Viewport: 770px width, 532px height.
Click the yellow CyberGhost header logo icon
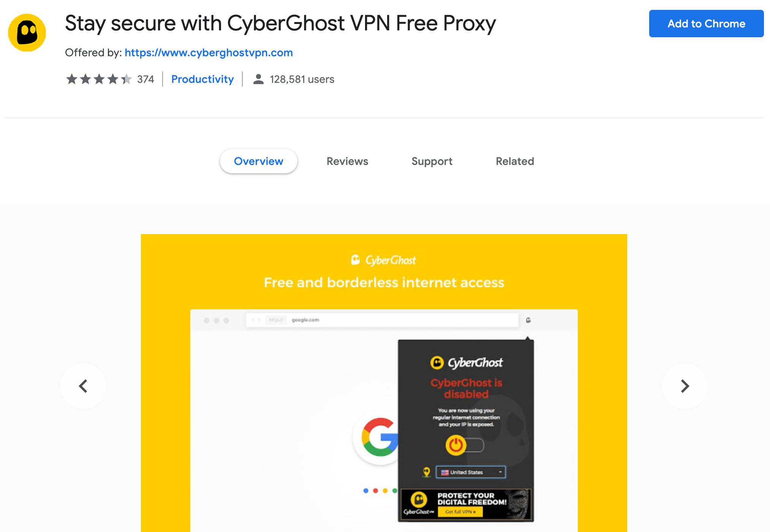click(29, 32)
